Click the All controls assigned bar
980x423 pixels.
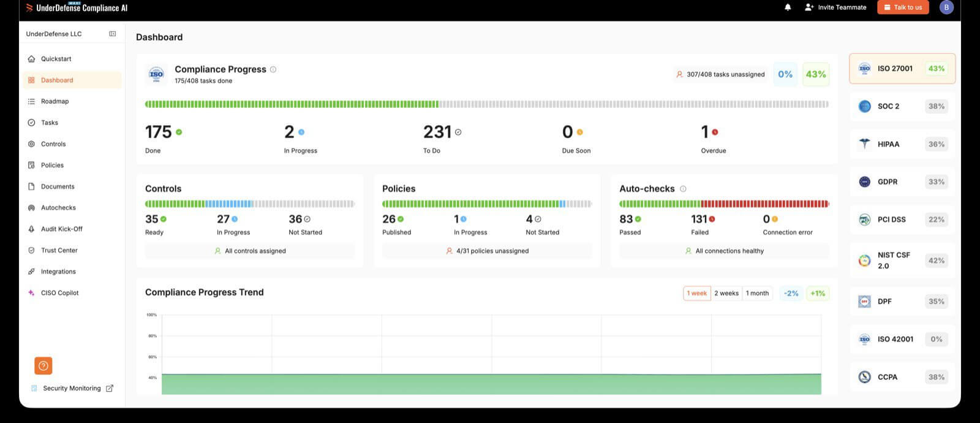[x=250, y=251]
